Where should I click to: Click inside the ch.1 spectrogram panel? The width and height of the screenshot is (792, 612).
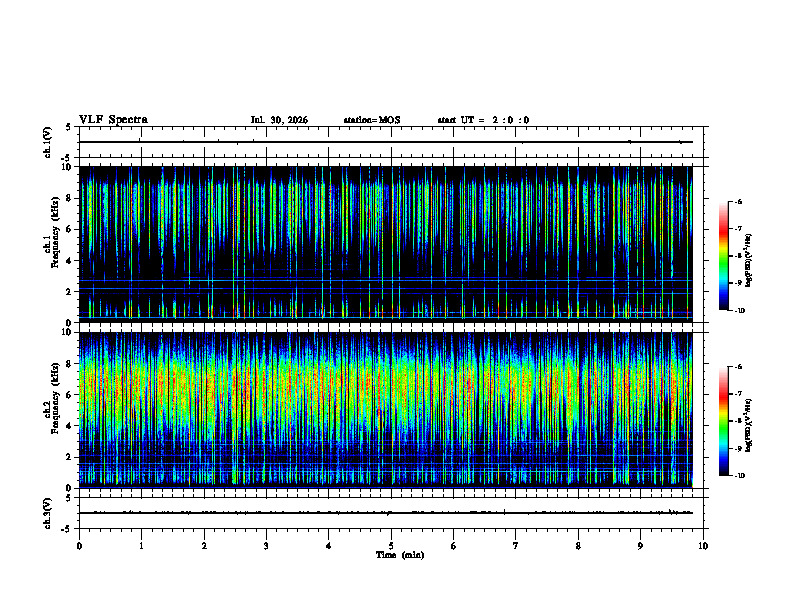pyautogui.click(x=391, y=244)
